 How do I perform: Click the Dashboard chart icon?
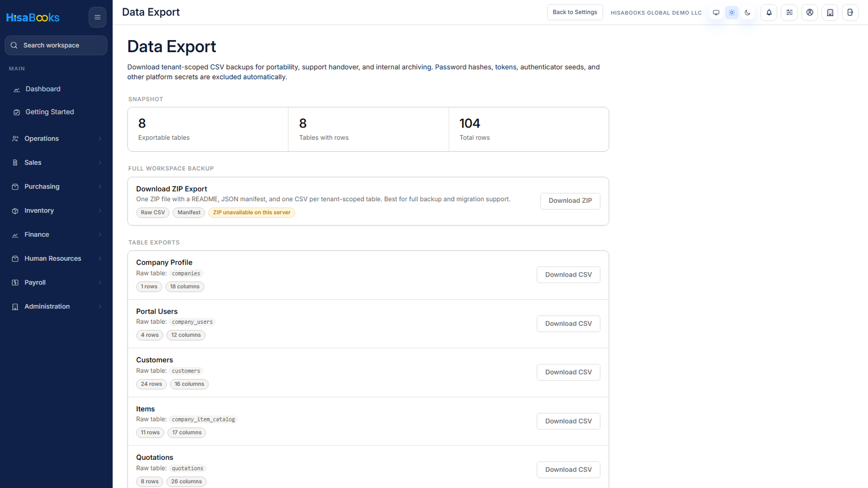tap(16, 89)
